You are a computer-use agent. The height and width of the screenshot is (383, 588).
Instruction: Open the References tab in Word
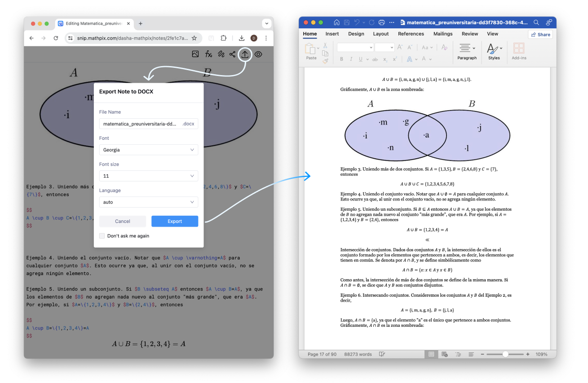coord(411,34)
